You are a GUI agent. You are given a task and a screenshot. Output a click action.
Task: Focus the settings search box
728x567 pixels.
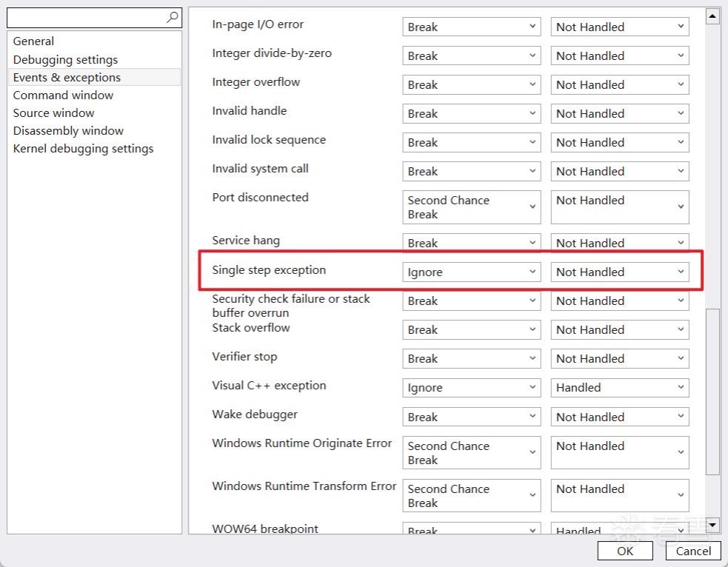point(85,17)
